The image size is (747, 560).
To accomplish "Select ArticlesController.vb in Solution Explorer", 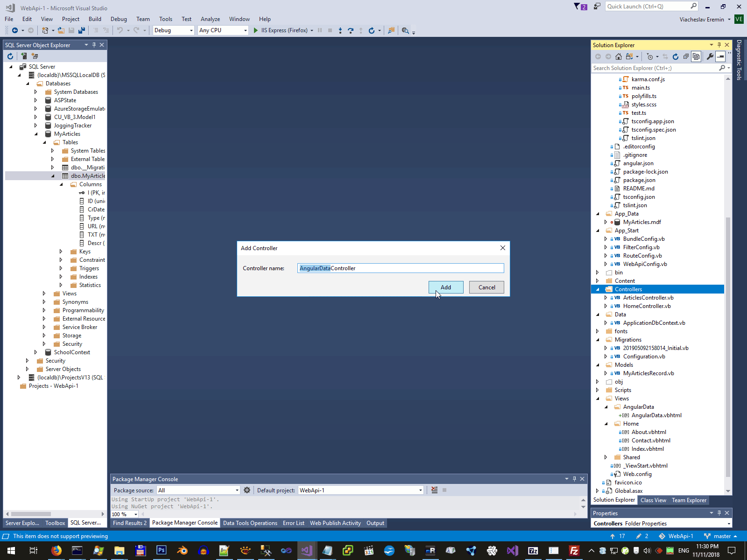I will (x=648, y=298).
